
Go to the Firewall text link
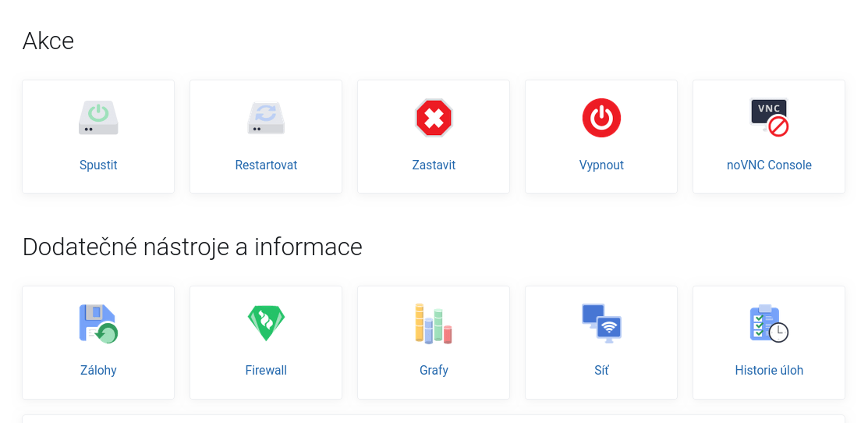pyautogui.click(x=266, y=371)
